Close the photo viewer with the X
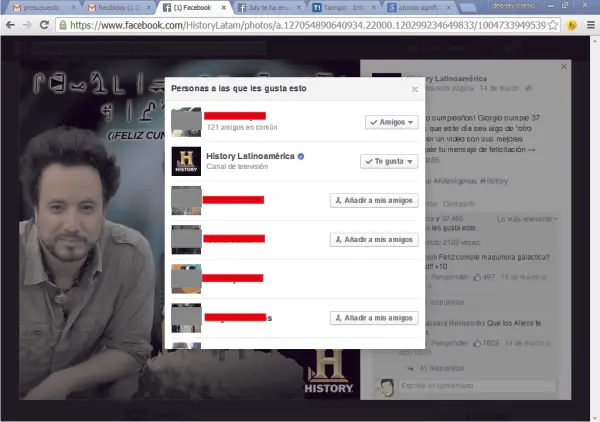The image size is (600, 422). [x=564, y=67]
